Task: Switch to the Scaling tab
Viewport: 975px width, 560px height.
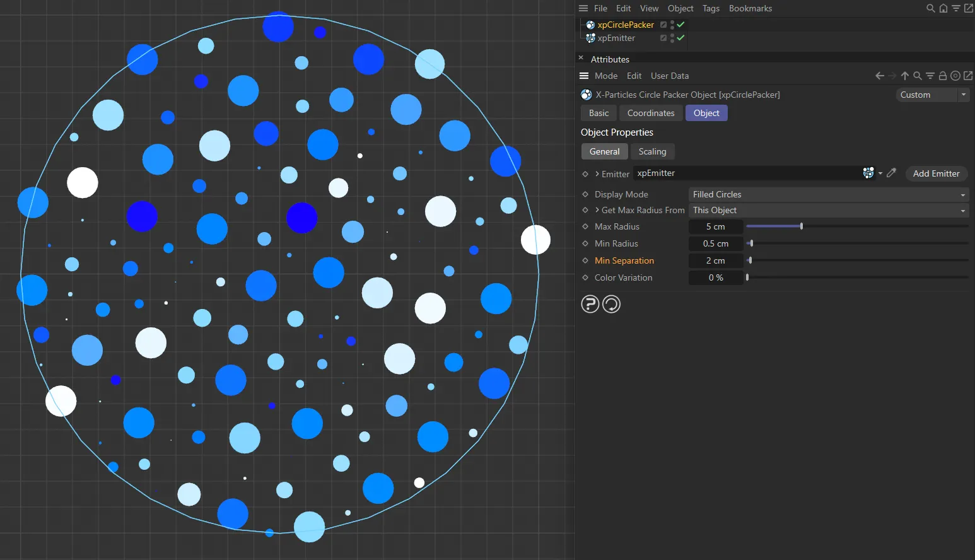Action: [x=652, y=151]
